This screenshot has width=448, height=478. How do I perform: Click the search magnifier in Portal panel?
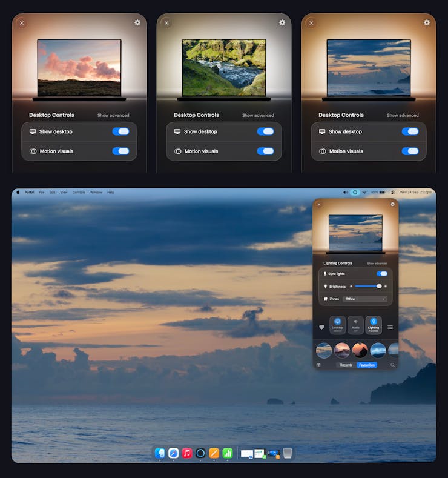(x=392, y=365)
